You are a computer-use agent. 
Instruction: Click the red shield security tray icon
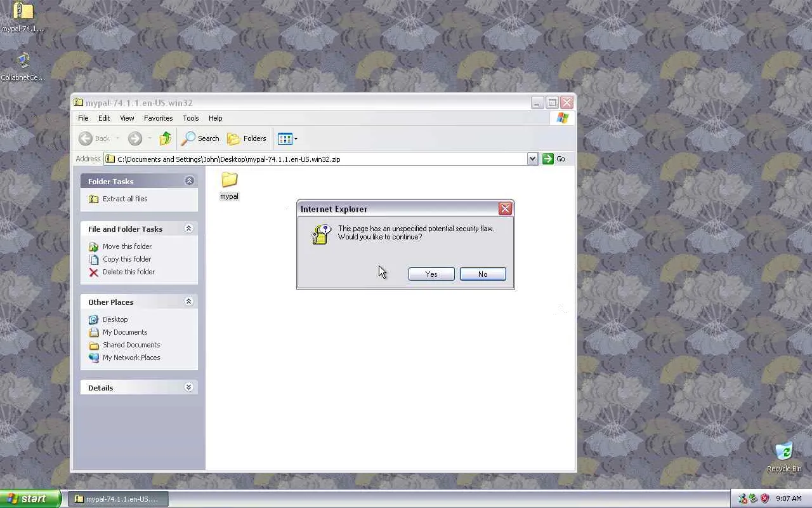pos(764,499)
